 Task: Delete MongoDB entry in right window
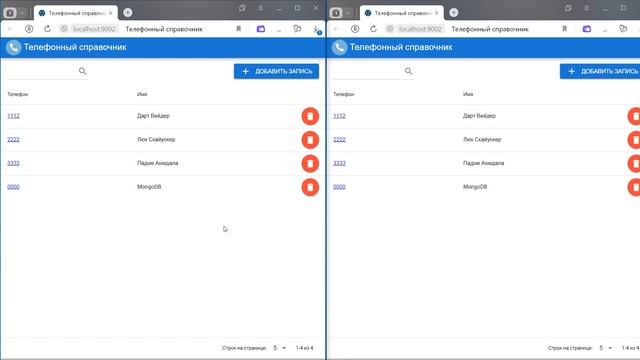tap(634, 187)
